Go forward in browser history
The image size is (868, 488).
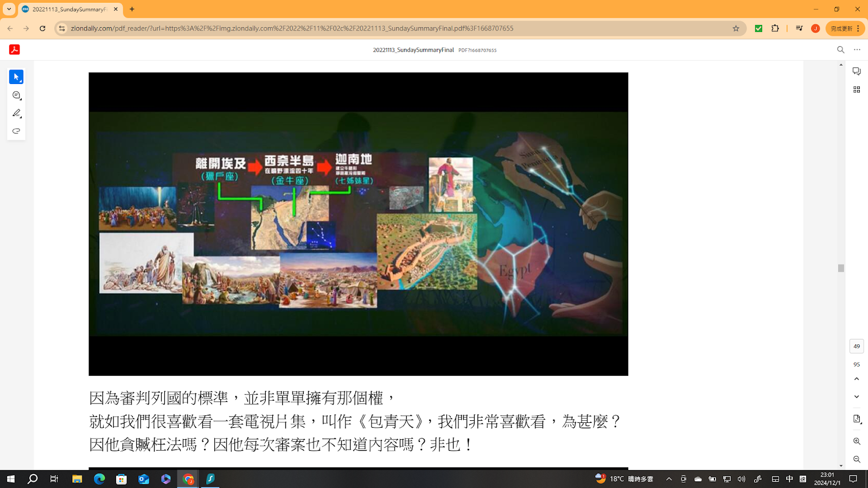click(26, 28)
